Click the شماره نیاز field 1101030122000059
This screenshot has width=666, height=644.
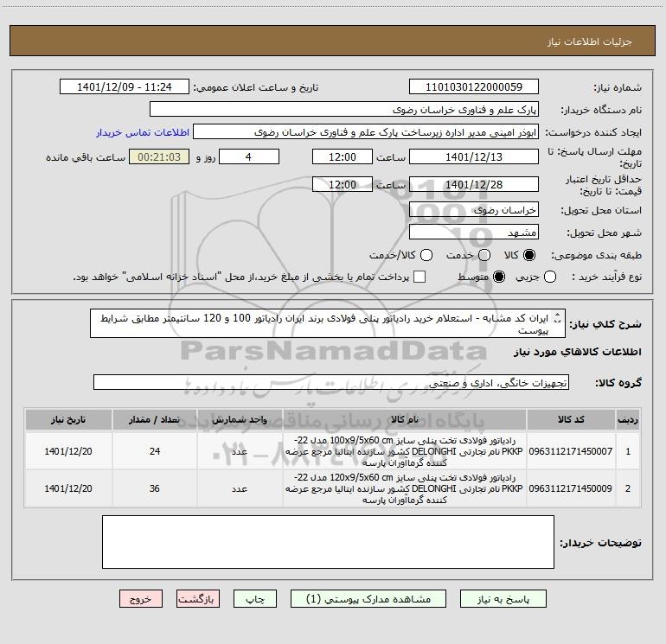[x=474, y=86]
